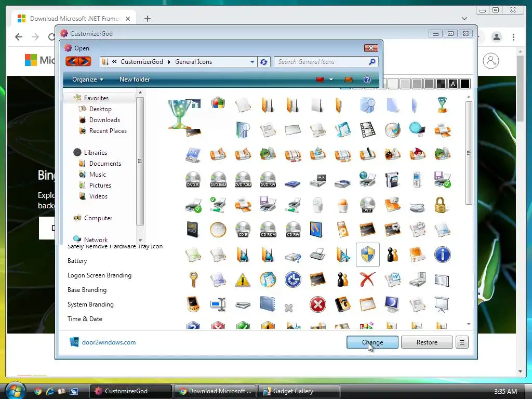The height and width of the screenshot is (399, 532).
Task: Select the red X mark icon
Action: (x=367, y=280)
